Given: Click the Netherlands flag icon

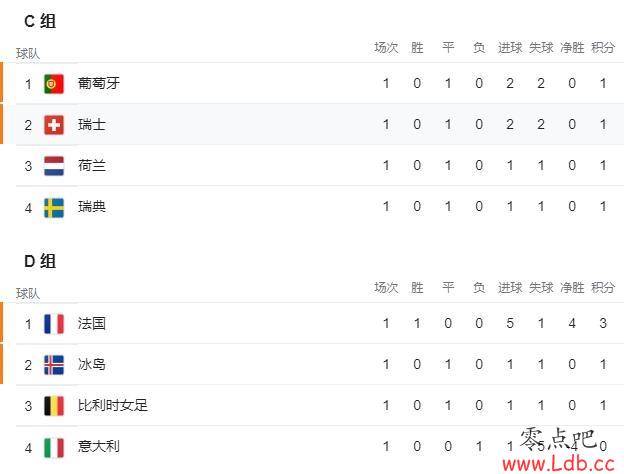Looking at the screenshot, I should [54, 166].
